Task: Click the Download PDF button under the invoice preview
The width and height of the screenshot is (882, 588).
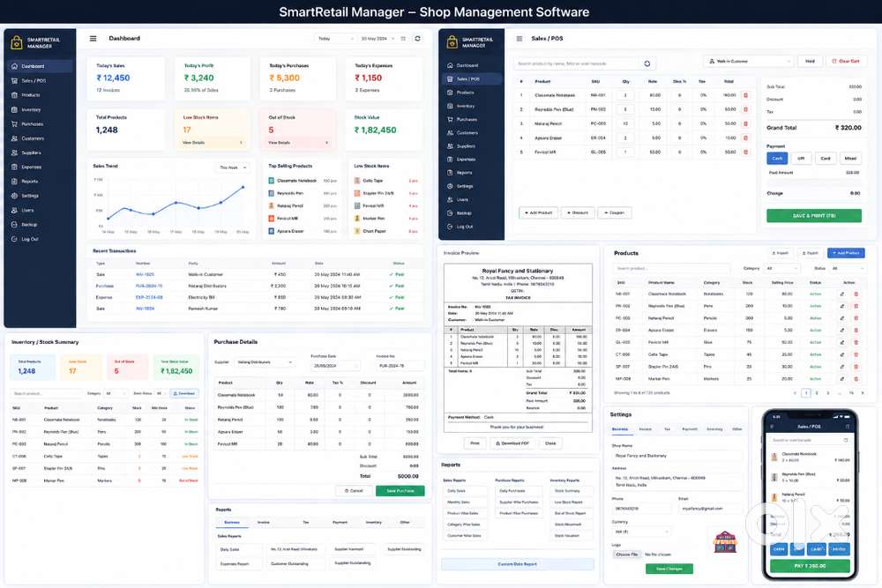Action: coord(512,443)
